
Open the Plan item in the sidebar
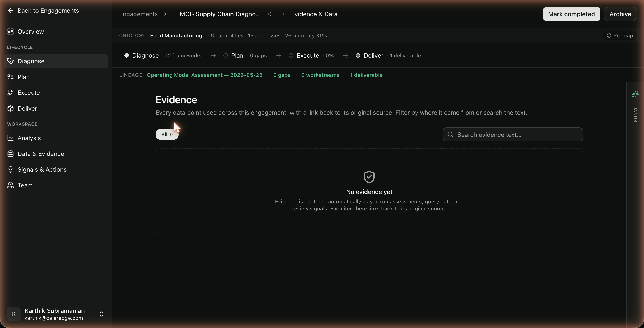[x=55, y=77]
